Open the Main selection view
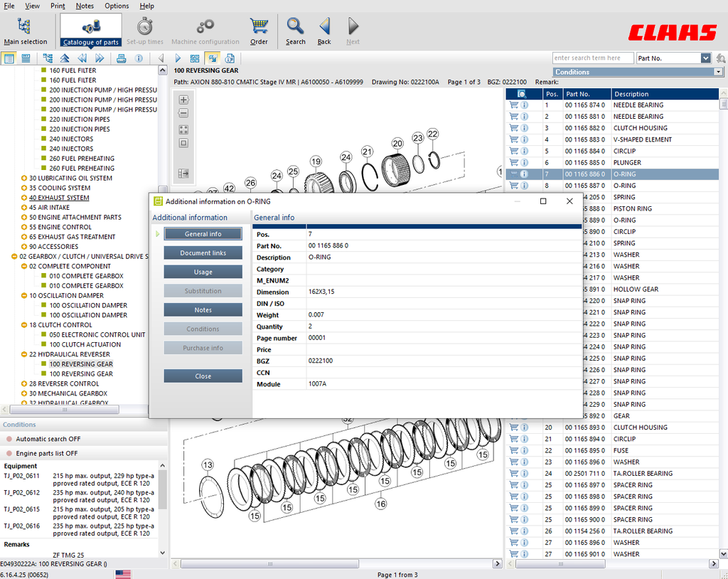This screenshot has width=728, height=579. pos(25,31)
